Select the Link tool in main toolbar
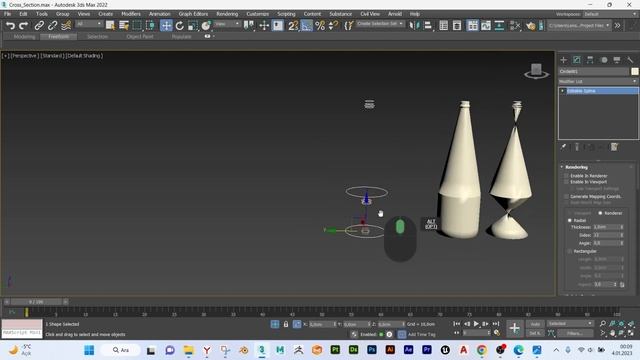The image size is (640, 360). click(39, 26)
